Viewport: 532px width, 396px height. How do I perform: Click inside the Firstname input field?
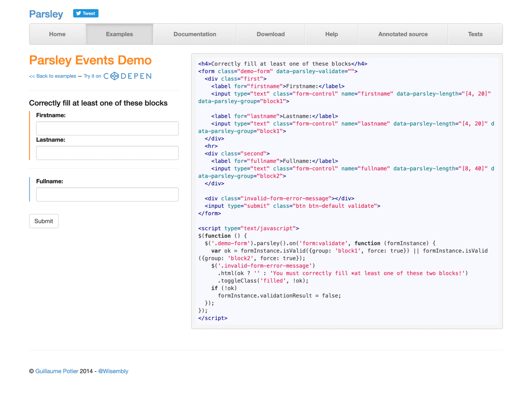point(107,128)
